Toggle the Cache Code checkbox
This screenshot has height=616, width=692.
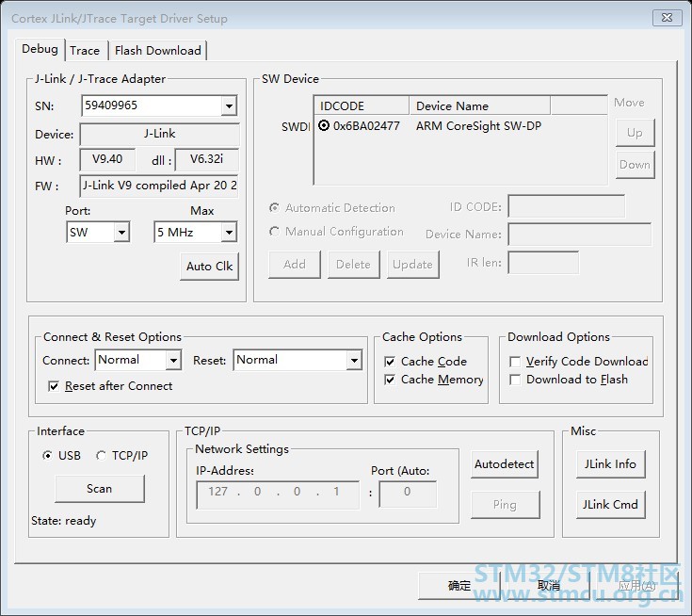click(x=390, y=362)
